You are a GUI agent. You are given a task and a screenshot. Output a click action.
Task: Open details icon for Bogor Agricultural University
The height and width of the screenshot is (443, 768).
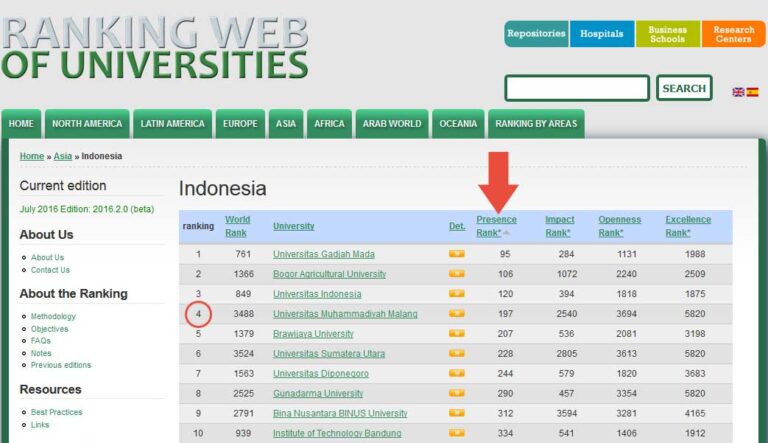click(456, 273)
